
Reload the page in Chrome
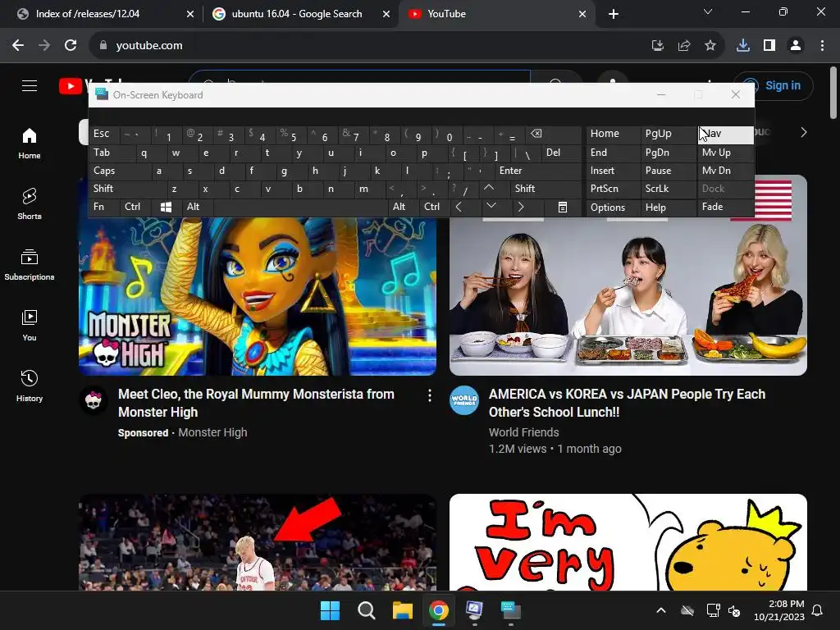point(71,46)
